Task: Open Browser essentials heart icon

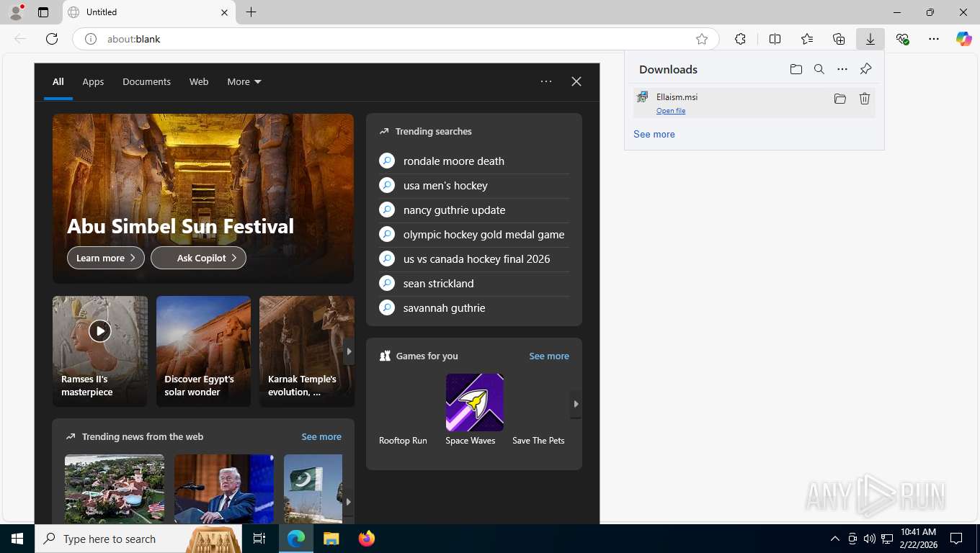Action: click(902, 39)
